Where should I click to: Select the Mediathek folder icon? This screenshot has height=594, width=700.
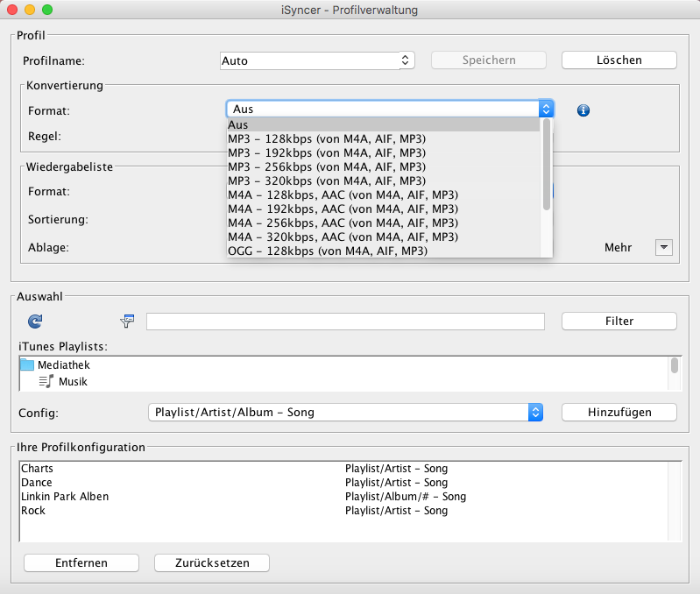[x=27, y=364]
